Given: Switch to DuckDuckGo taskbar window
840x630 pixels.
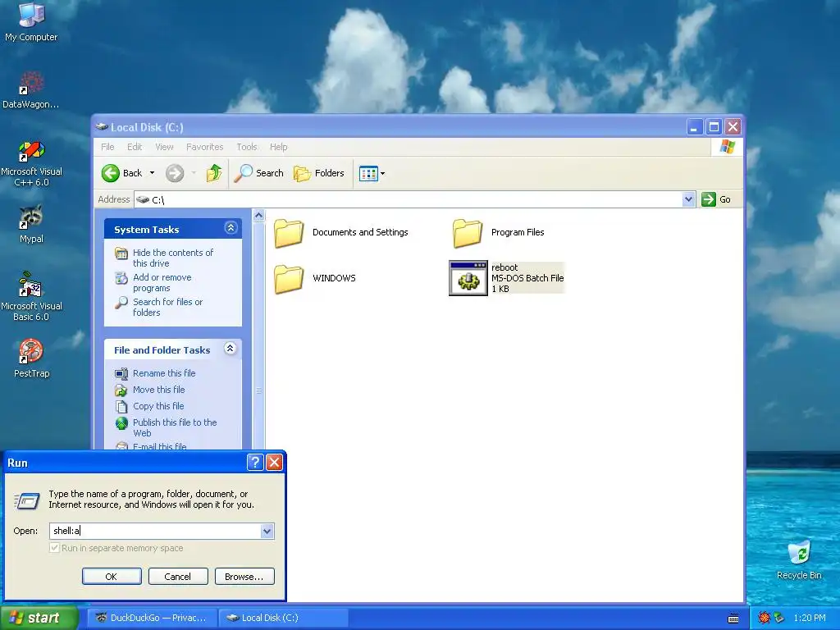Looking at the screenshot, I should point(152,618).
